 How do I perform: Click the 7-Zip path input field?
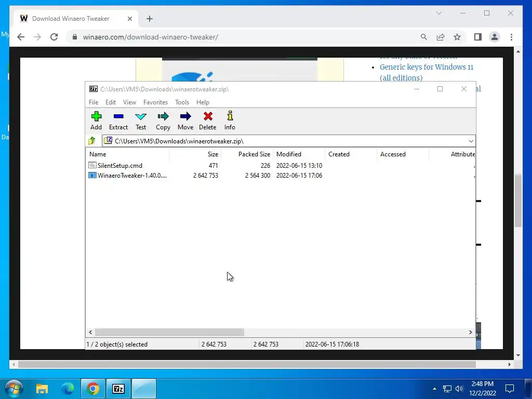[289, 141]
